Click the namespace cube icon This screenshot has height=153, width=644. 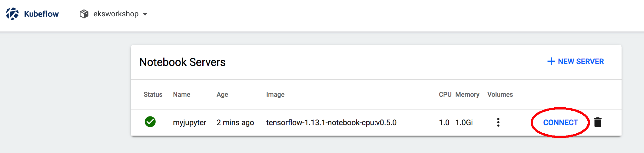pyautogui.click(x=84, y=14)
